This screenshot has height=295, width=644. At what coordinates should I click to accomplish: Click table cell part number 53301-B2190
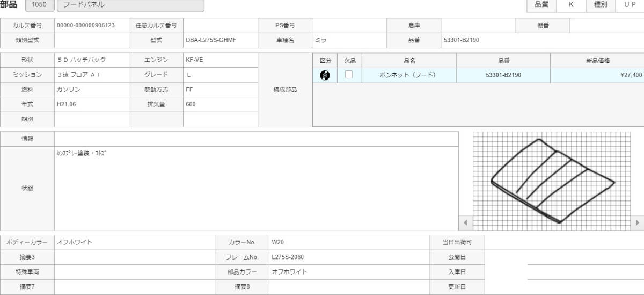click(x=503, y=75)
